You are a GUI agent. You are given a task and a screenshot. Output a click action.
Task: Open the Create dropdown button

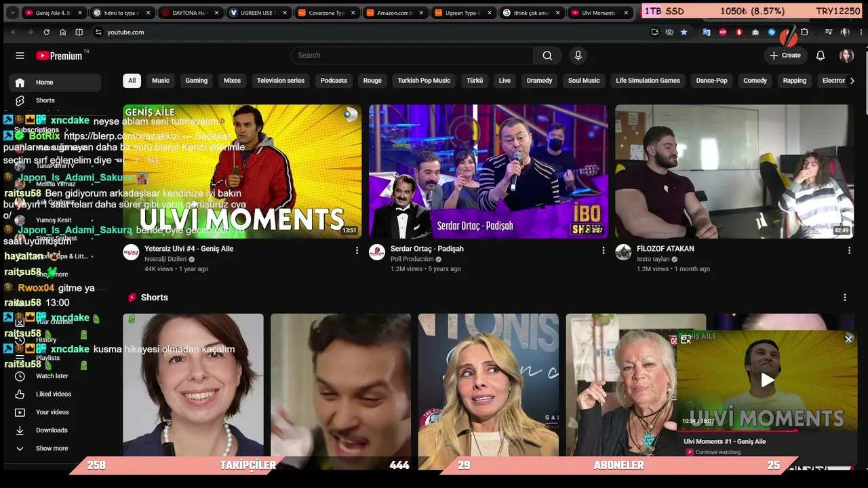[x=785, y=56]
